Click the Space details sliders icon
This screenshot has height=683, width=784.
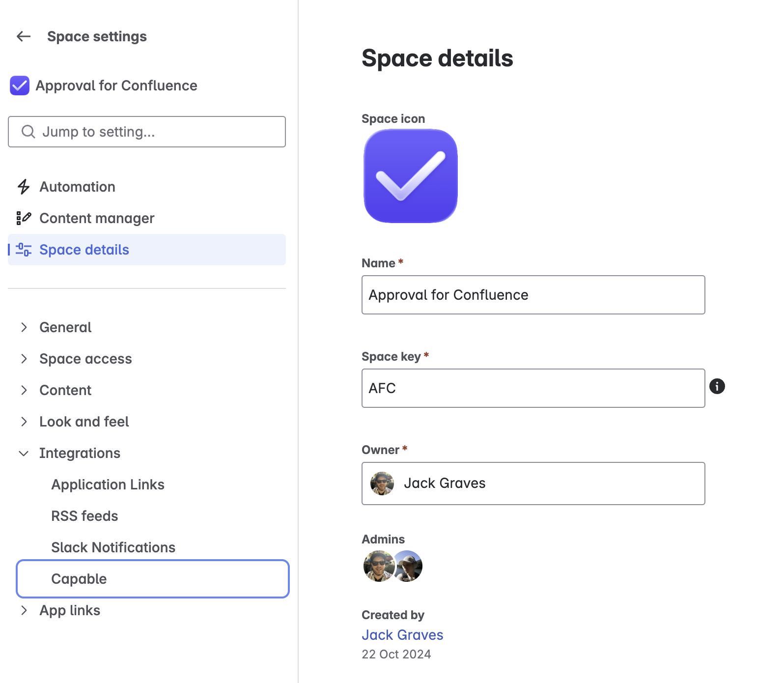[x=24, y=250]
